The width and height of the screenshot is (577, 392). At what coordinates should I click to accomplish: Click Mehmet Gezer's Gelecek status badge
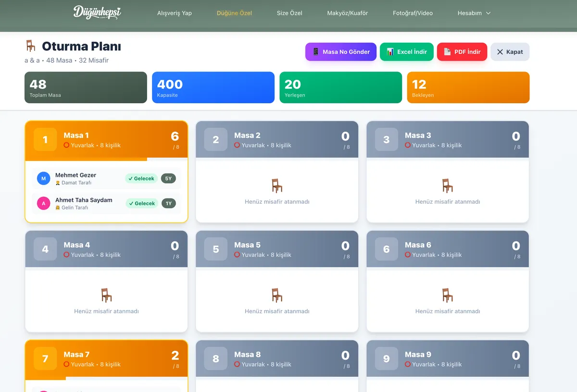tap(141, 179)
